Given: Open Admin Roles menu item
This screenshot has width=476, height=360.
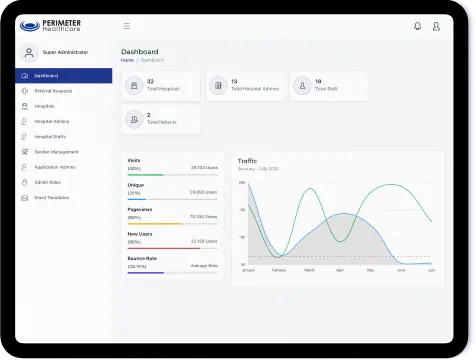Looking at the screenshot, I should tap(64, 182).
